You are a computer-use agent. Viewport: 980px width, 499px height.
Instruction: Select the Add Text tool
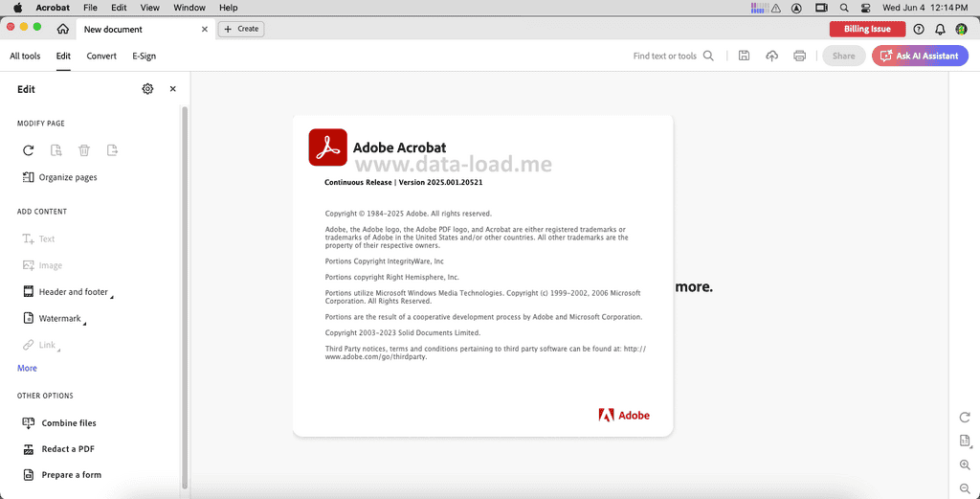click(x=38, y=238)
